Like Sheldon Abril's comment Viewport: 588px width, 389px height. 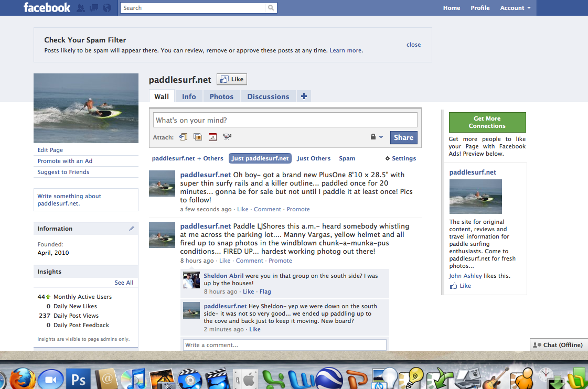coord(248,291)
